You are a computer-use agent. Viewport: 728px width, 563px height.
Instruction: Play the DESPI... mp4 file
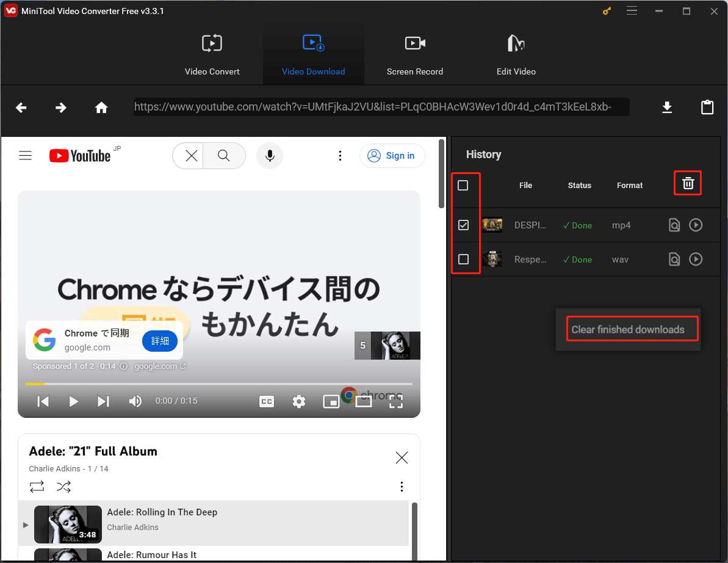click(x=696, y=225)
